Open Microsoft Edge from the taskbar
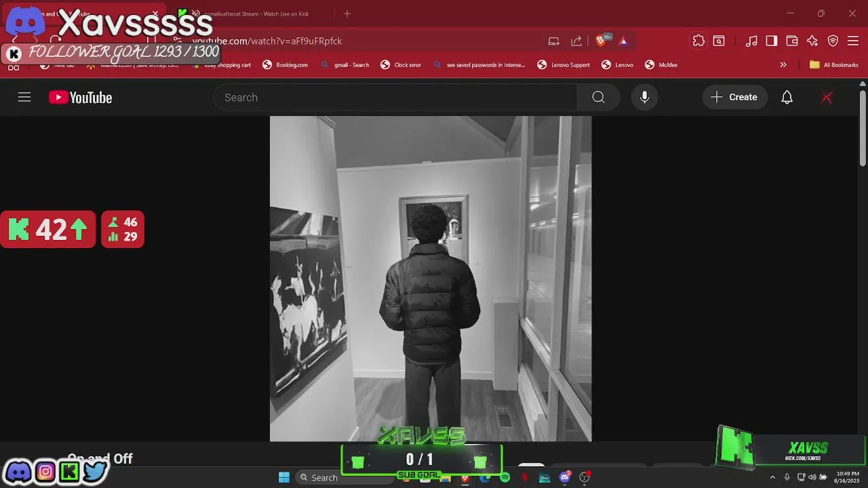The image size is (868, 488). (x=485, y=477)
